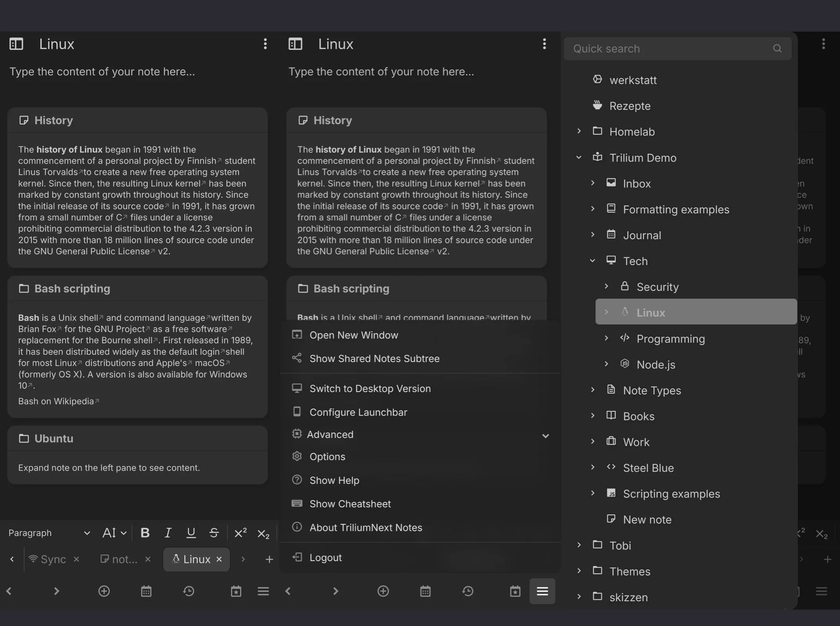Toggle the left pane icon beside the Linux title

tap(16, 44)
